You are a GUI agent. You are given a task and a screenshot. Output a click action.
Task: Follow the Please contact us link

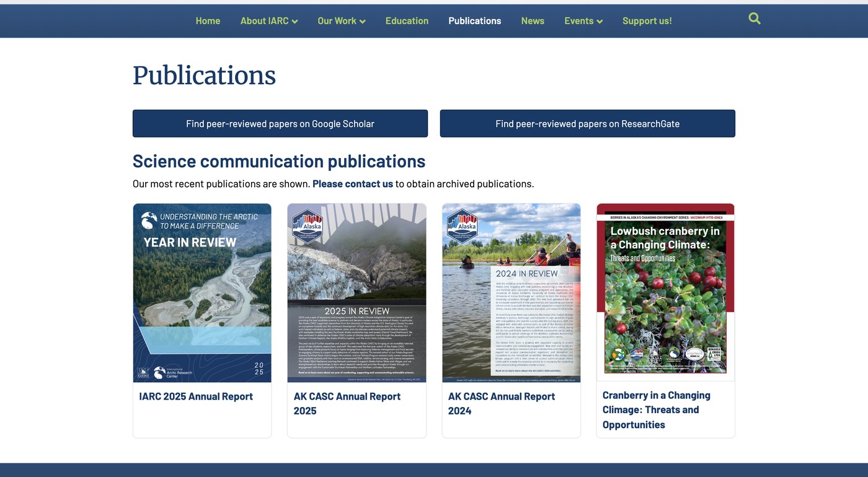coord(353,184)
